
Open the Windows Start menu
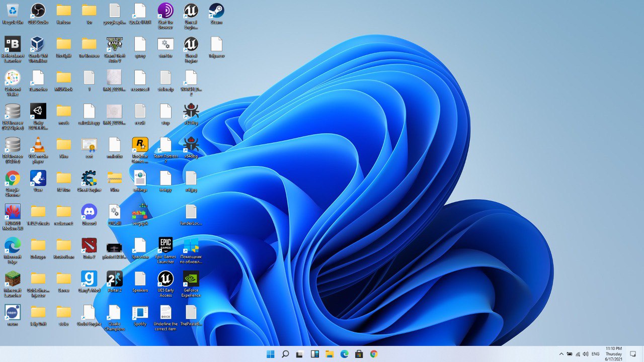pos(270,354)
